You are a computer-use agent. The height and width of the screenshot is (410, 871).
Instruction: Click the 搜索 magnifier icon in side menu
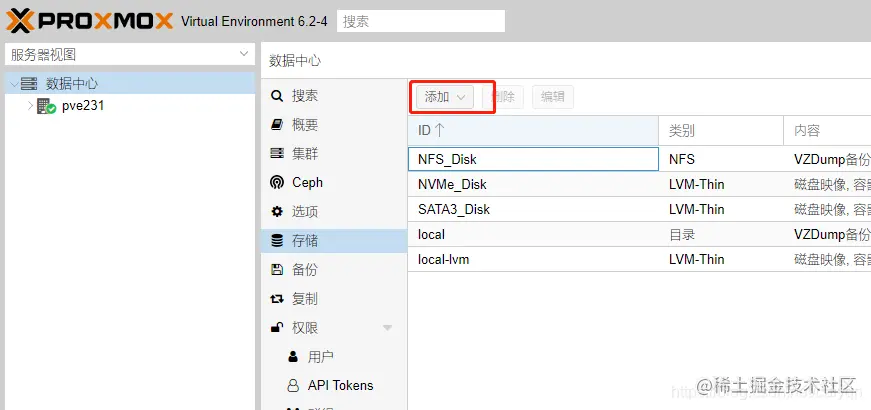pos(277,96)
